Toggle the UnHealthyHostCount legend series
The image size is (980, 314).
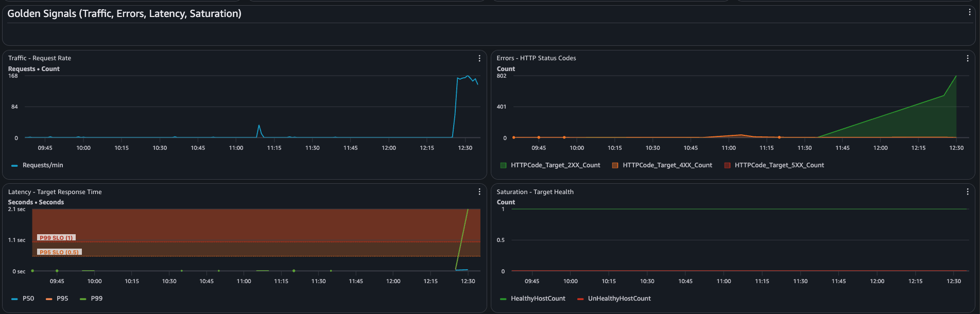coord(614,299)
